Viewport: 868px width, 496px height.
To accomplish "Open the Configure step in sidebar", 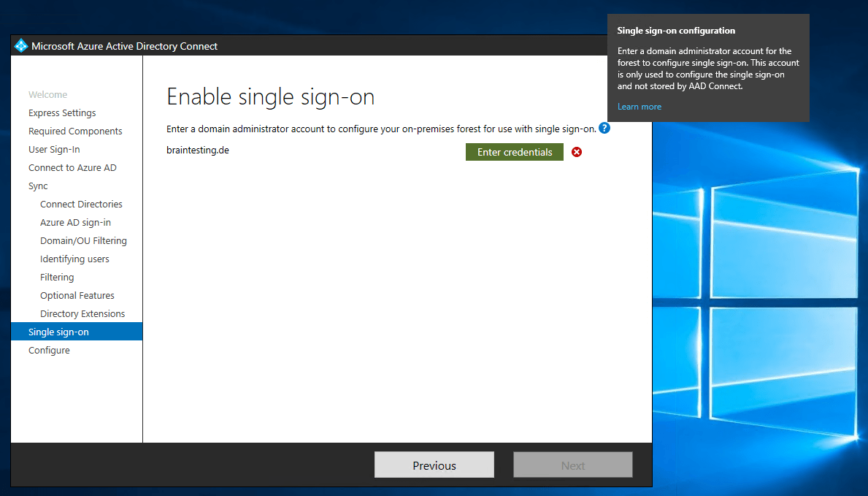I will click(x=49, y=351).
